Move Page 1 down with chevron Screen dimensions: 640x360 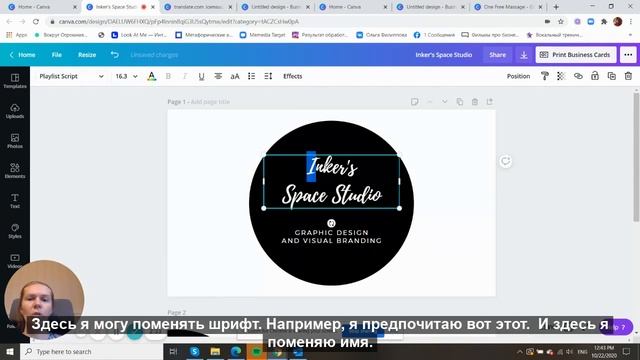[x=444, y=102]
